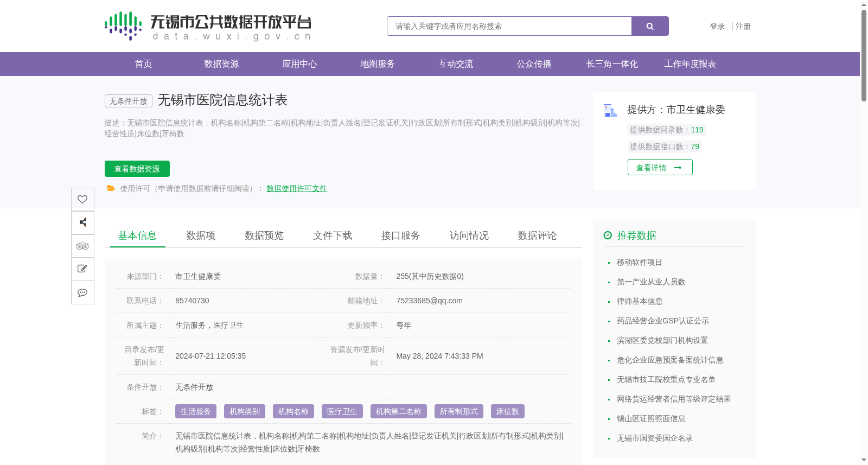Click the 床位数 tag

[508, 411]
